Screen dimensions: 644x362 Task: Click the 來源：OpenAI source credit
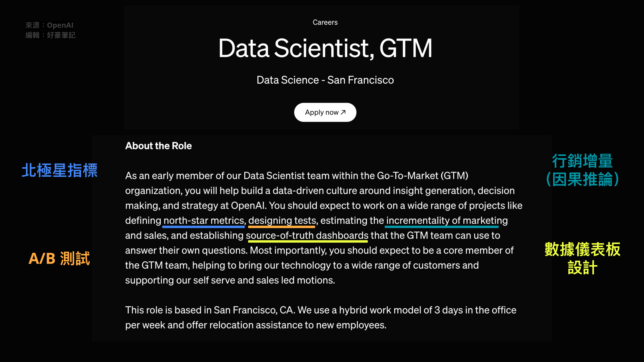pos(49,25)
